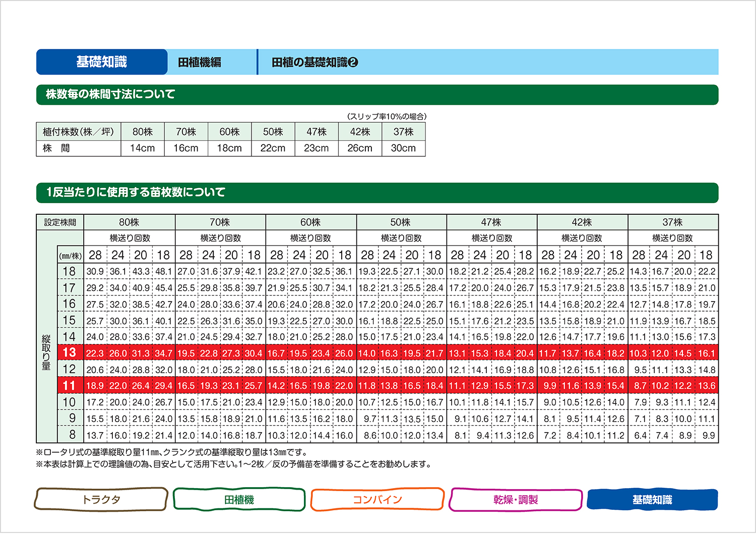Image resolution: width=756 pixels, height=535 pixels.
Task: Click the 設定株間 corner cell
Action: pyautogui.click(x=60, y=222)
